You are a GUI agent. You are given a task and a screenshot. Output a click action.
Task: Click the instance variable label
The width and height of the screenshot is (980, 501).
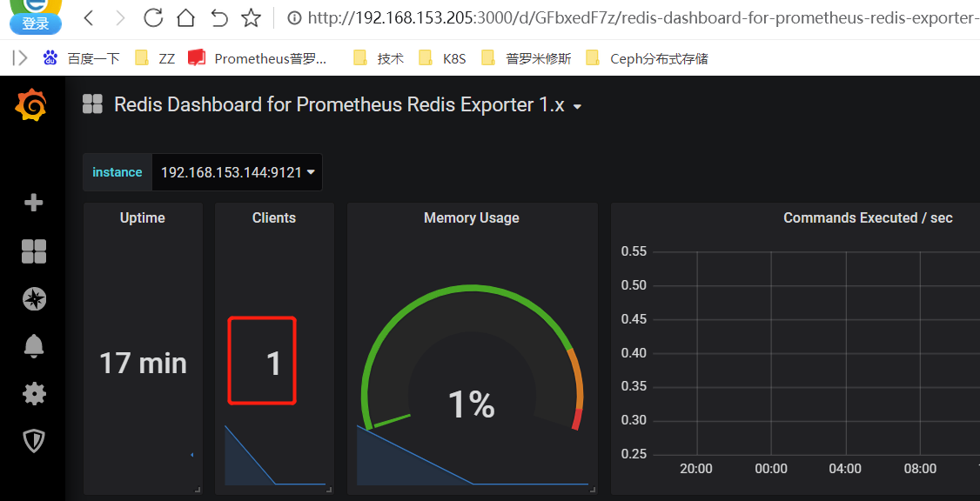[117, 172]
